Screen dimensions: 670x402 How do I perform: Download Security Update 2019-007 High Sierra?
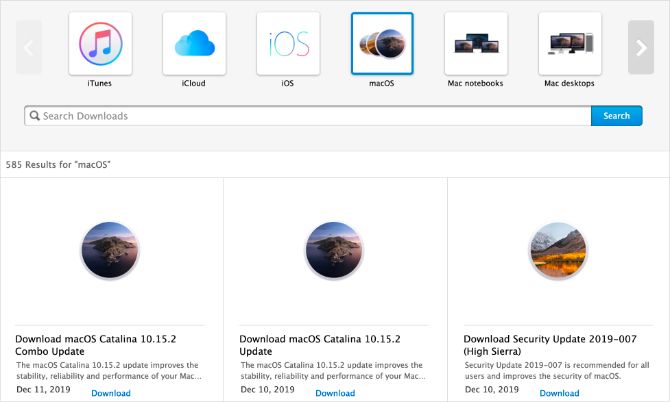coord(559,393)
